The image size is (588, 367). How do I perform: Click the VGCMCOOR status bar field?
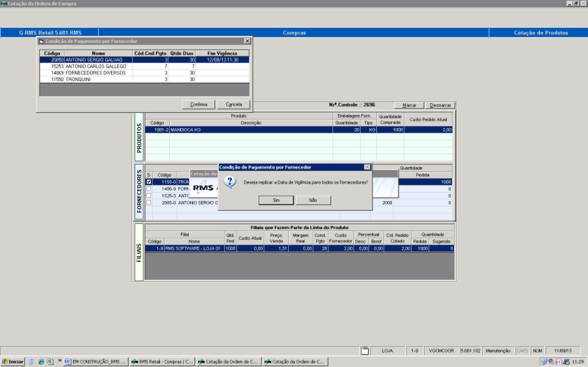(442, 351)
